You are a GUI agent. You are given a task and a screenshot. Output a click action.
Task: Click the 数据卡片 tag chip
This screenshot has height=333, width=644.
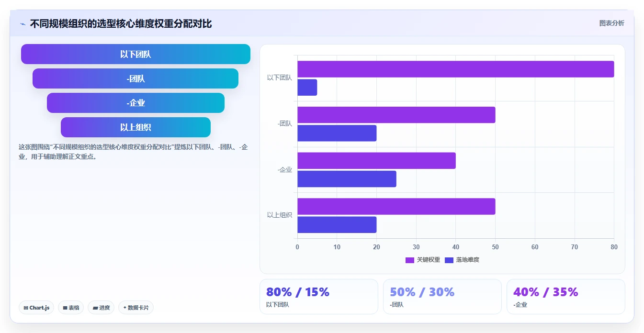(x=136, y=308)
